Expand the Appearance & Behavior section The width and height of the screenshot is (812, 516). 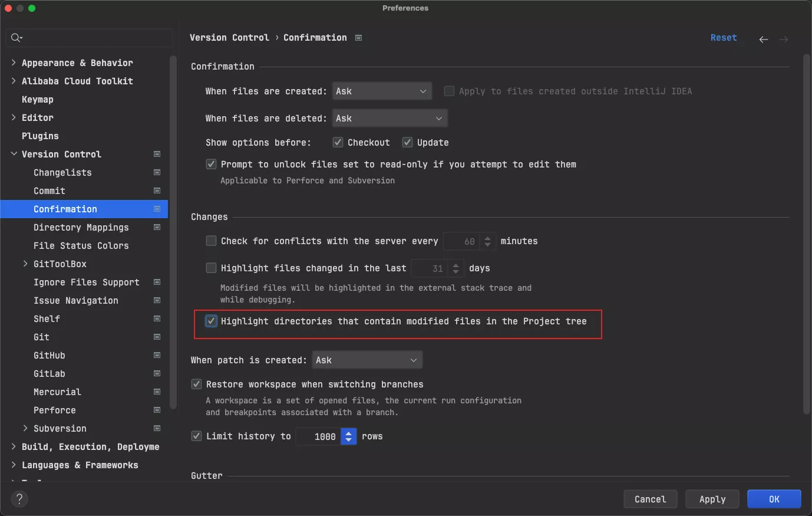[14, 63]
